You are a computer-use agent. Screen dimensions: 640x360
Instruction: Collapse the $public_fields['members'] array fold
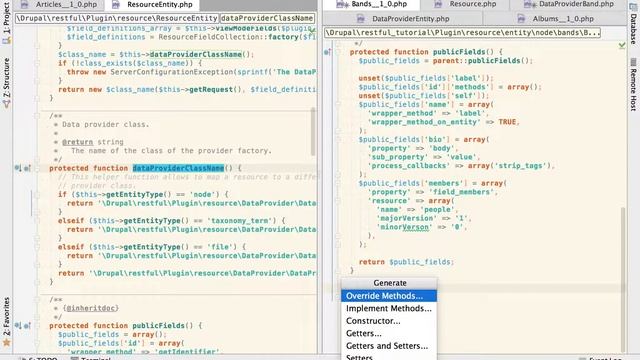point(338,184)
